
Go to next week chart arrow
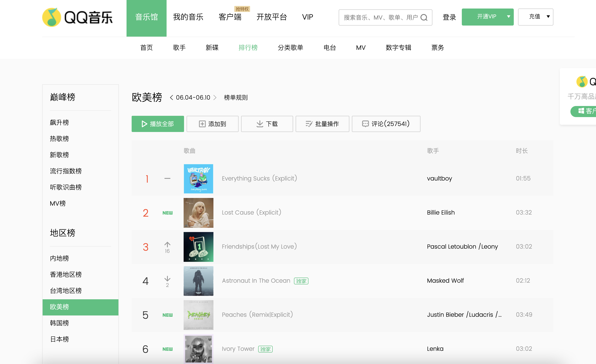tap(215, 97)
